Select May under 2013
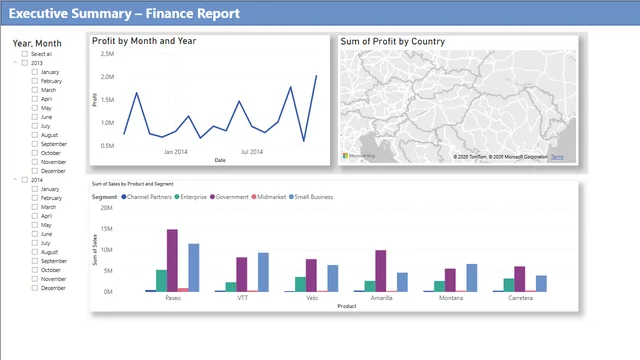 pos(35,108)
